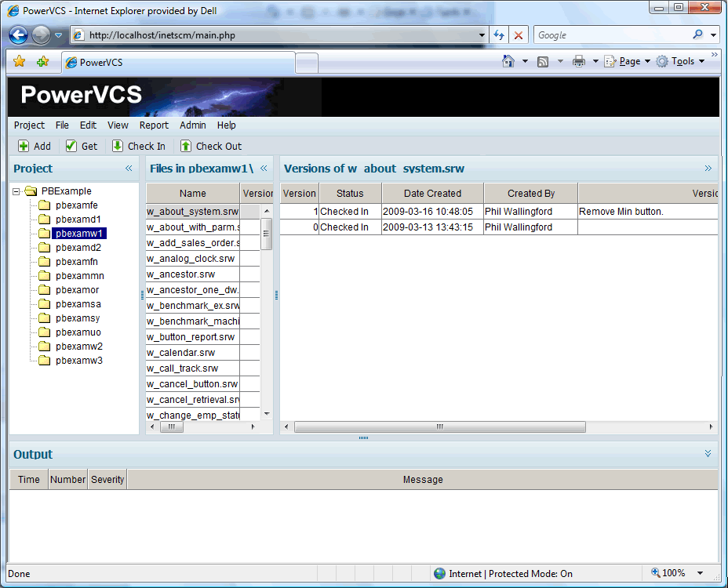The width and height of the screenshot is (728, 588).
Task: Click the Add to Favorites icon
Action: tap(42, 61)
